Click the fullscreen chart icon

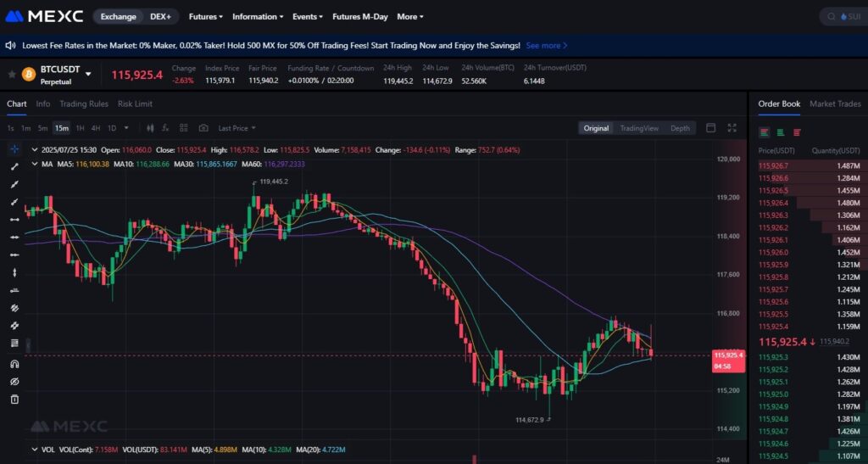tap(732, 128)
